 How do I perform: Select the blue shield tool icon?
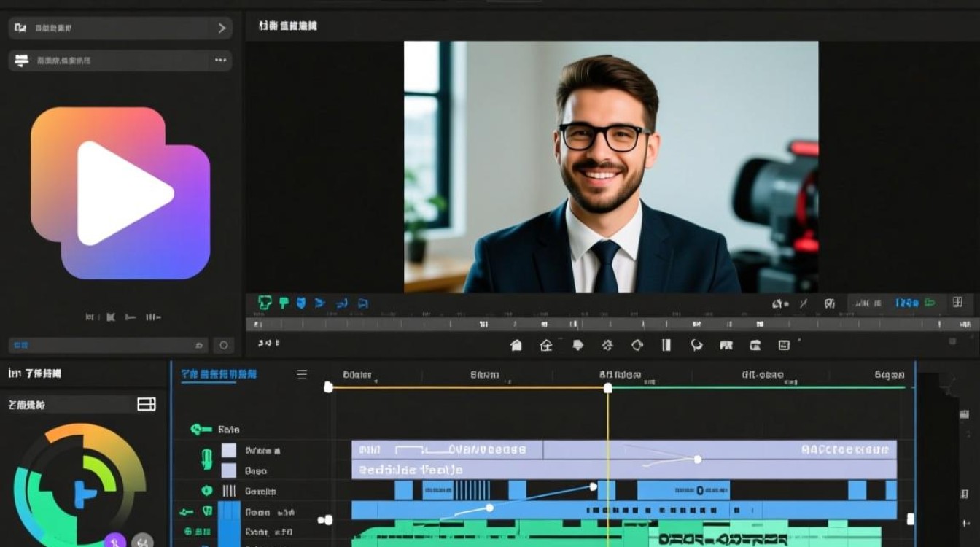point(301,302)
